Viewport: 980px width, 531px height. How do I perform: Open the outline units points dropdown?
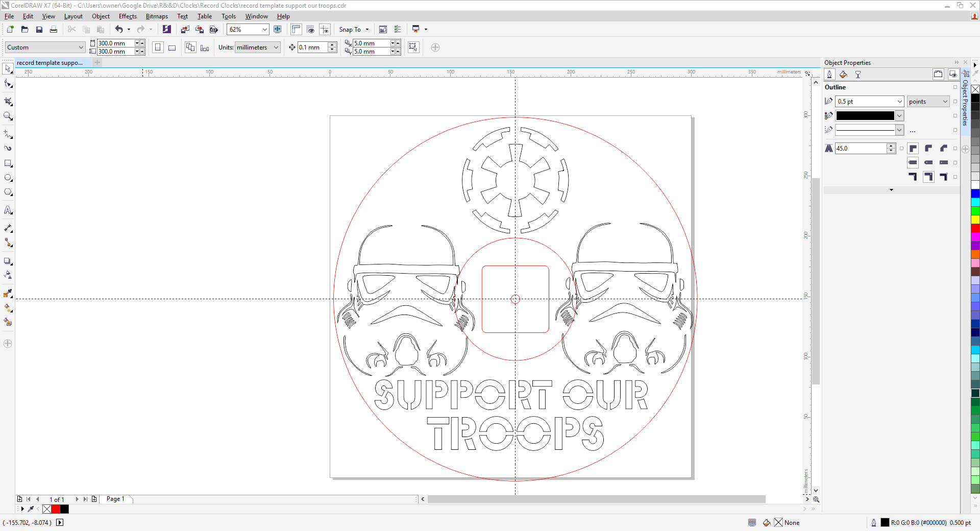click(x=945, y=102)
